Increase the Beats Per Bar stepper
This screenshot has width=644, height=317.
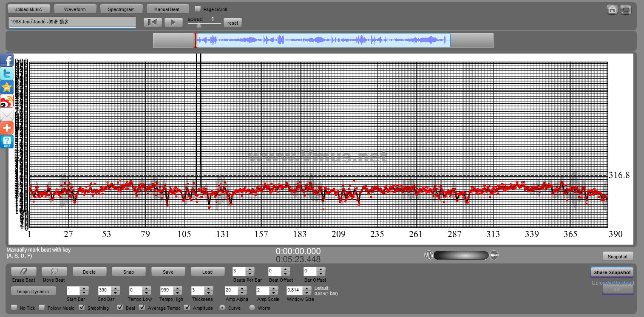[x=250, y=269]
